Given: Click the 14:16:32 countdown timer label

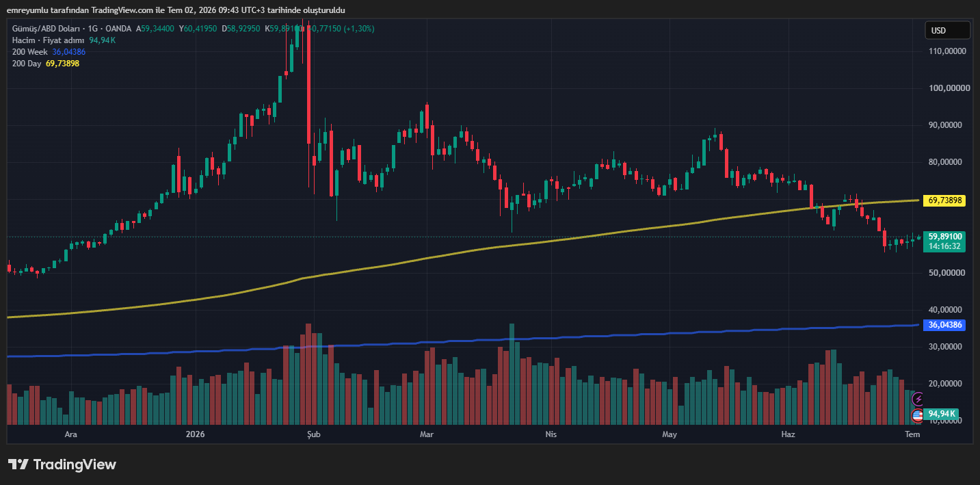Looking at the screenshot, I should (x=944, y=246).
